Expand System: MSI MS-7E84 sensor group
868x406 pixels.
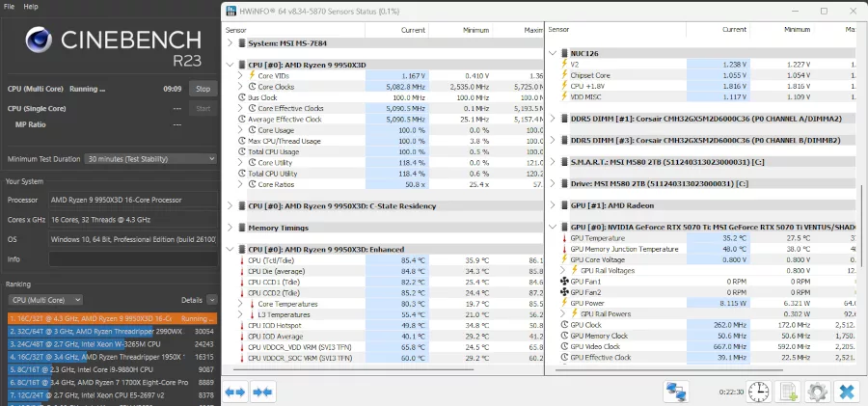pos(231,42)
